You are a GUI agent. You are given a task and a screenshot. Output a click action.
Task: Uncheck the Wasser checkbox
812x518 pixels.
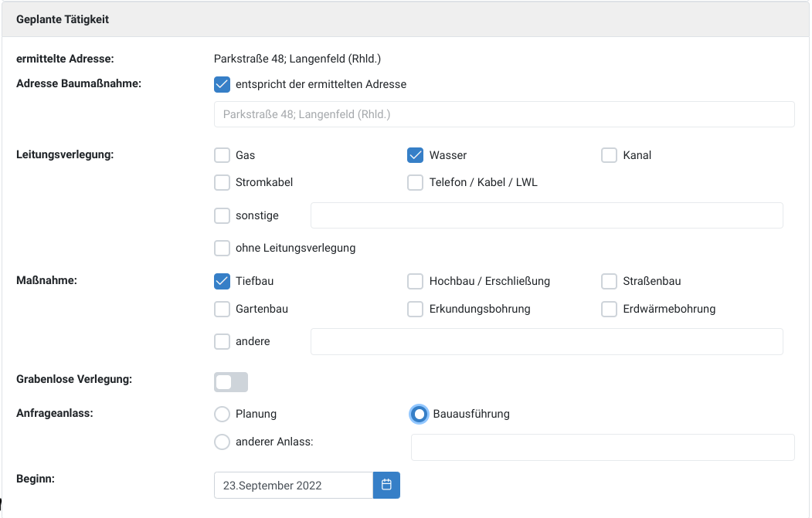pos(416,155)
